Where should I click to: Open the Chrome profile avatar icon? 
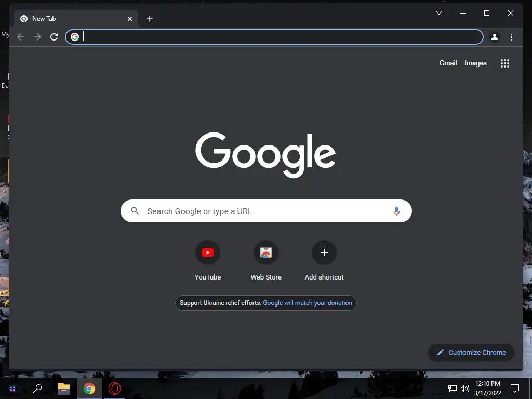[x=495, y=37]
